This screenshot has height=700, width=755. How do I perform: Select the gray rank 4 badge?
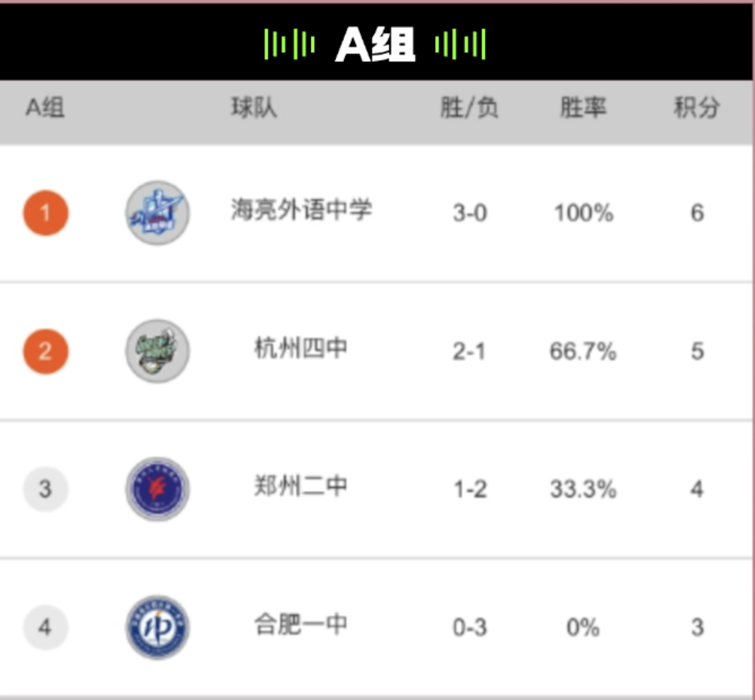tap(45, 627)
